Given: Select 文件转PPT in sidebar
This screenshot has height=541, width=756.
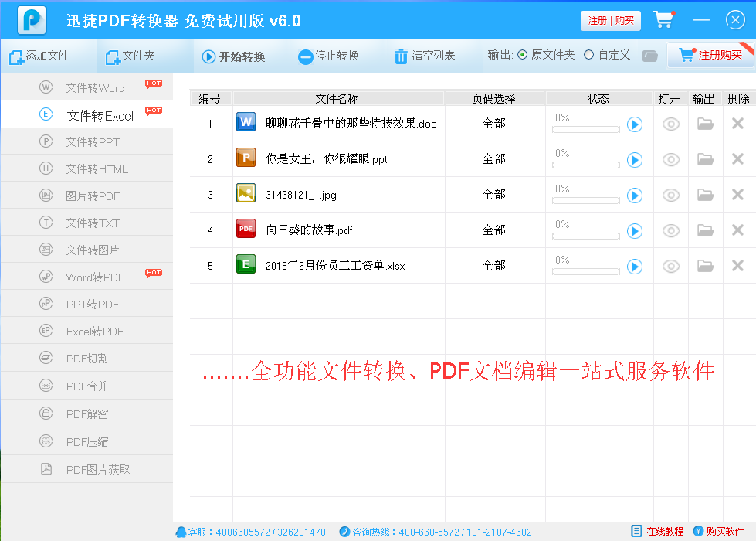Looking at the screenshot, I should [86, 141].
